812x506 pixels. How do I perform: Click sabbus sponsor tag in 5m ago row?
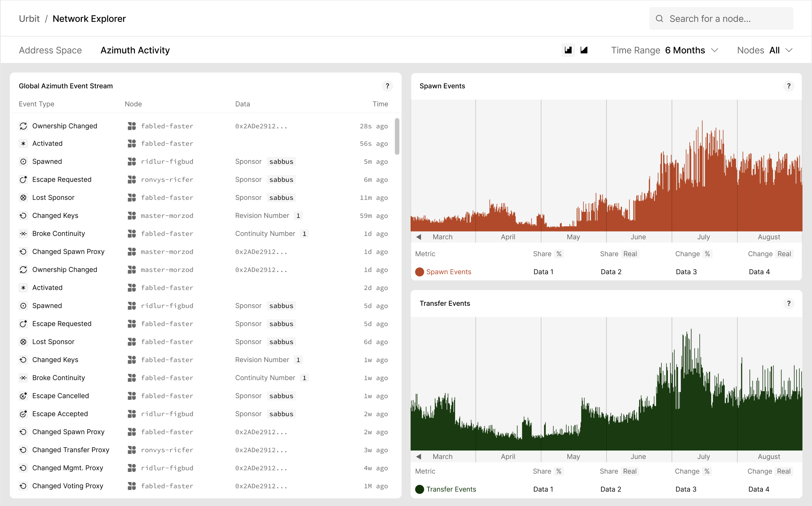[281, 161]
